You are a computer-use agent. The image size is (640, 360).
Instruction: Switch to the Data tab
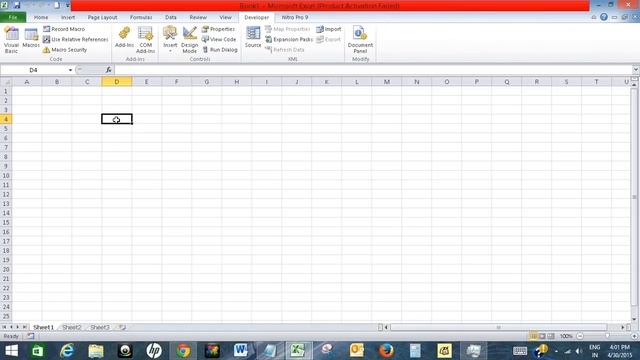[x=171, y=17]
